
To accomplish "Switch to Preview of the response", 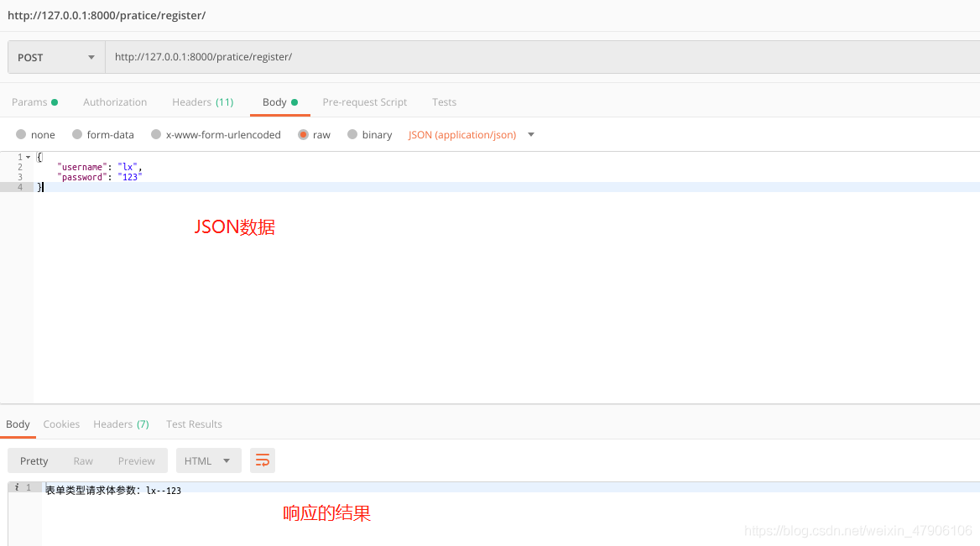I will [136, 460].
